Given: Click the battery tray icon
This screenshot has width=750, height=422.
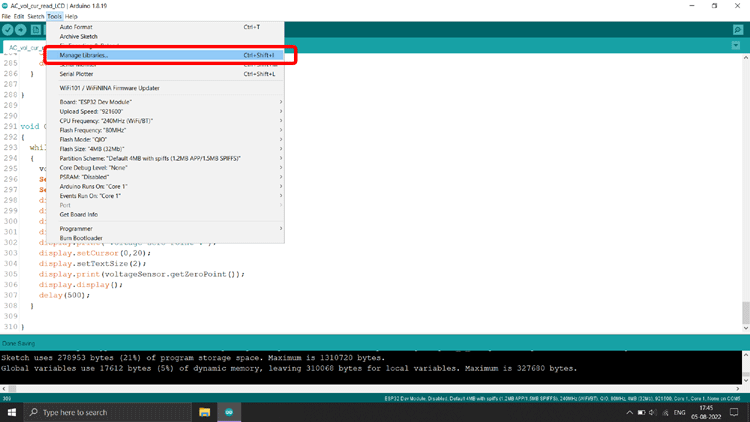Looking at the screenshot, I should point(641,412).
